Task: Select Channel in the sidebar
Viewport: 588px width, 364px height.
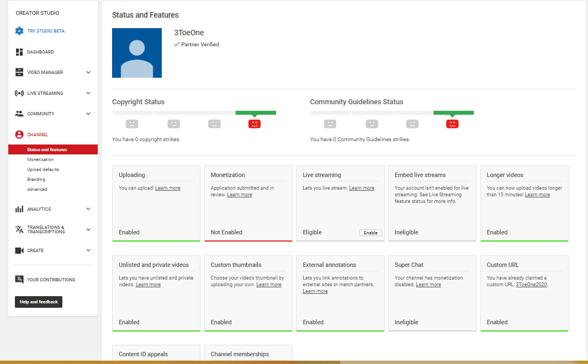Action: pos(38,135)
